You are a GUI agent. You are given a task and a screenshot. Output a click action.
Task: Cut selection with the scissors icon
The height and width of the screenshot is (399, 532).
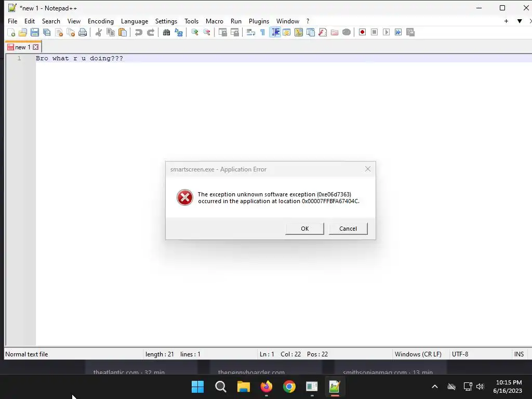coord(98,32)
